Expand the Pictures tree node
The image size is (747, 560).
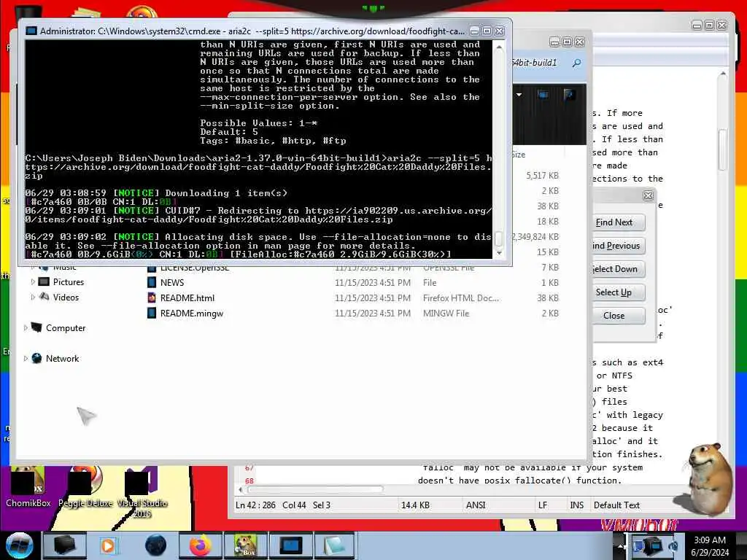click(x=32, y=282)
